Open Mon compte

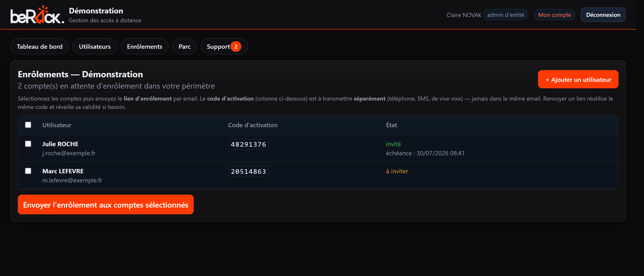pos(554,15)
